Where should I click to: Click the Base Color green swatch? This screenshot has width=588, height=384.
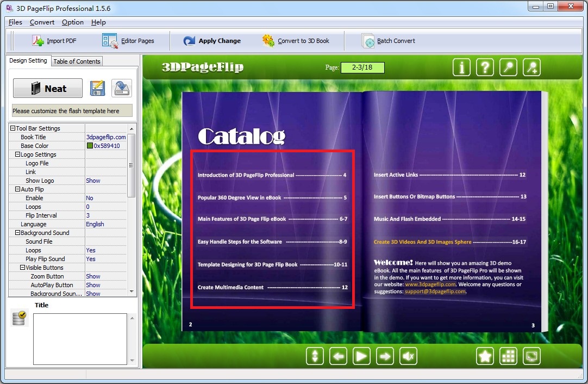pyautogui.click(x=90, y=146)
